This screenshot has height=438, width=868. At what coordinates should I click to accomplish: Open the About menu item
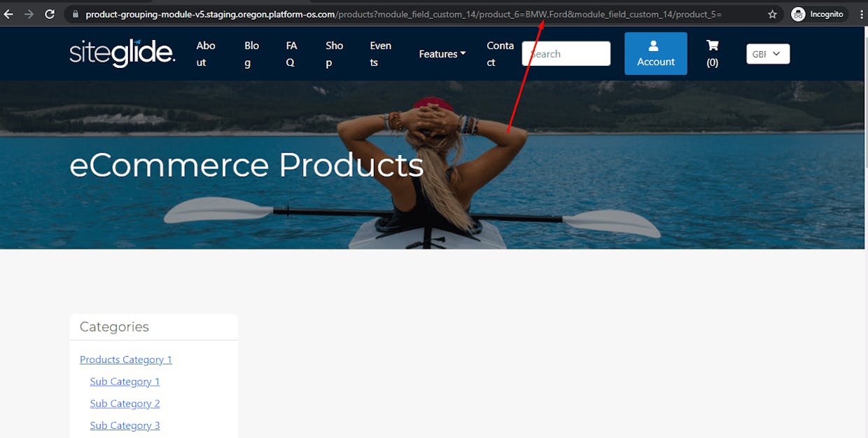point(206,54)
